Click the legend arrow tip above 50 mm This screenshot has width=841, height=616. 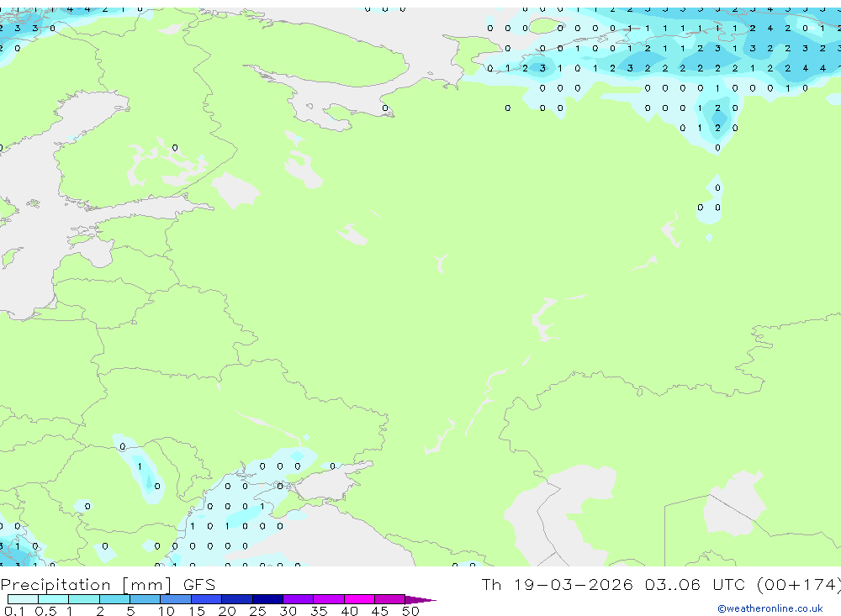click(x=420, y=600)
